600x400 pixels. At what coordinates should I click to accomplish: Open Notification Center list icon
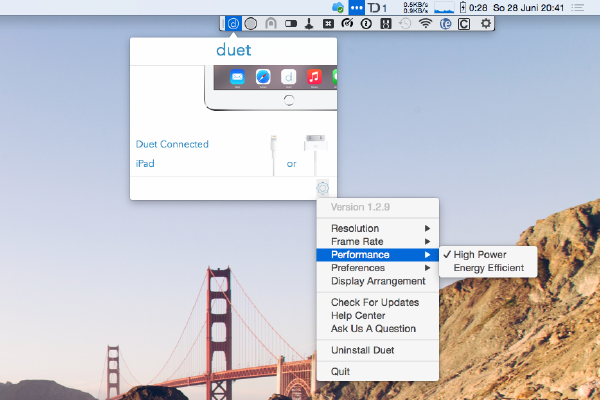tap(577, 8)
